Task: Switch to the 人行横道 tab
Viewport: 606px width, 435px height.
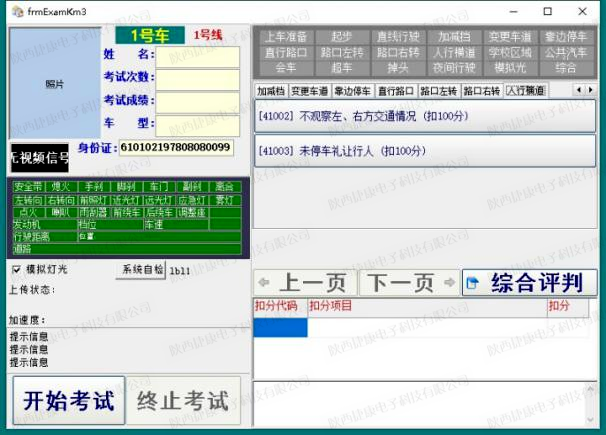Action: tap(525, 91)
